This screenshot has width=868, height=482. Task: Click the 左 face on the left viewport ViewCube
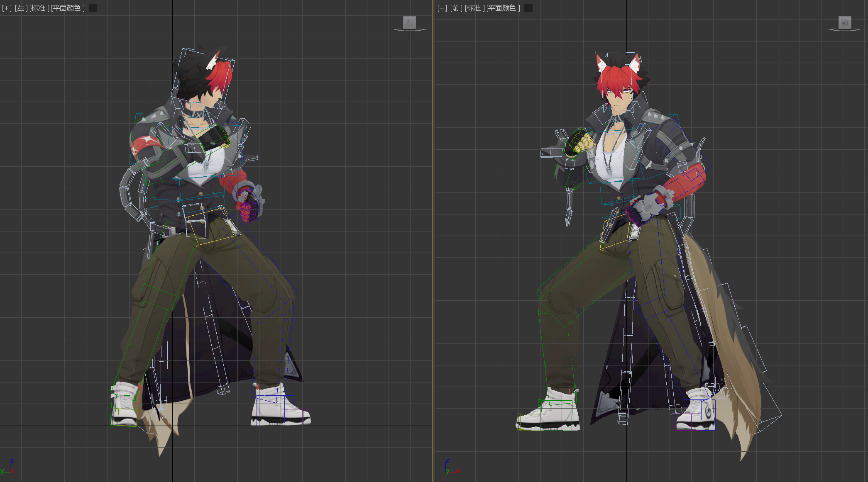click(x=409, y=22)
